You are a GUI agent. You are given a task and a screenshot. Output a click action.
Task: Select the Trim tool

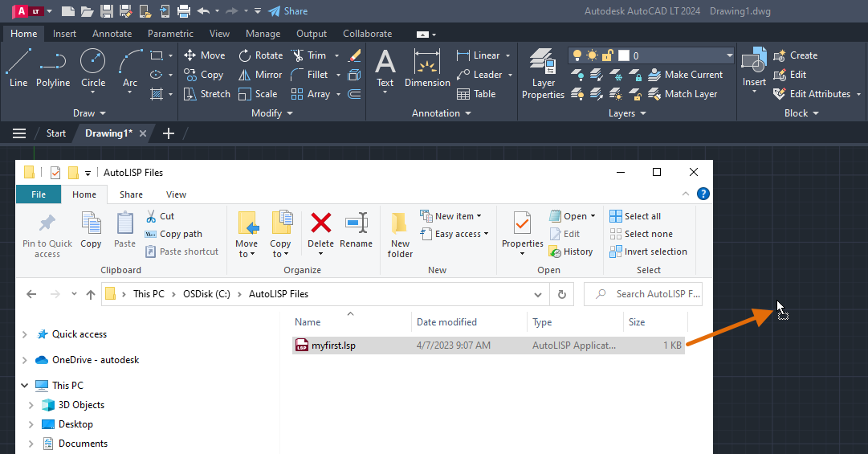point(309,55)
